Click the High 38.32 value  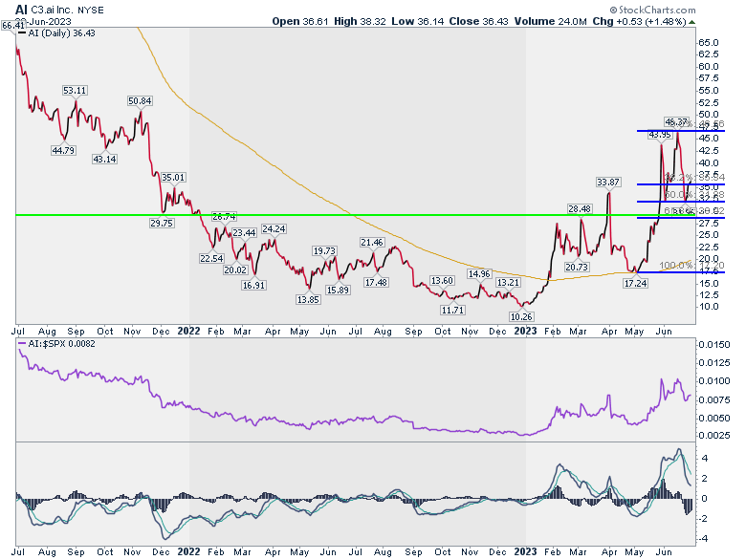click(360, 21)
